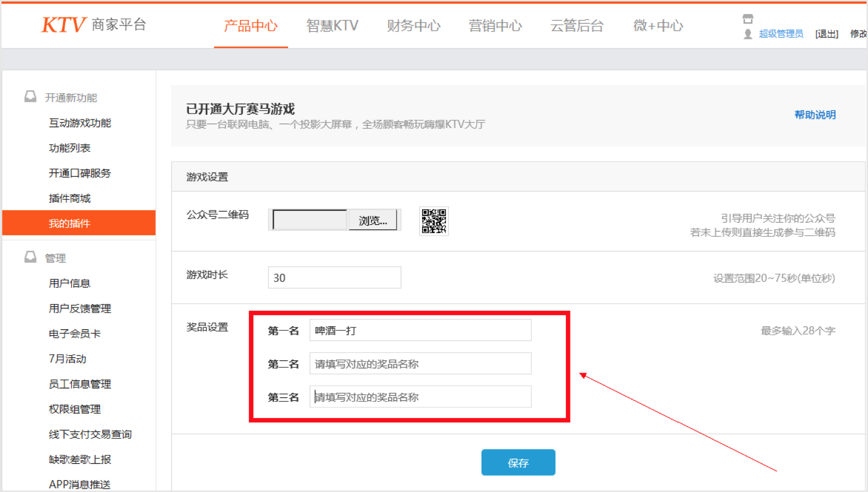Click the 第三名 prize input field
The width and height of the screenshot is (868, 492).
[420, 397]
